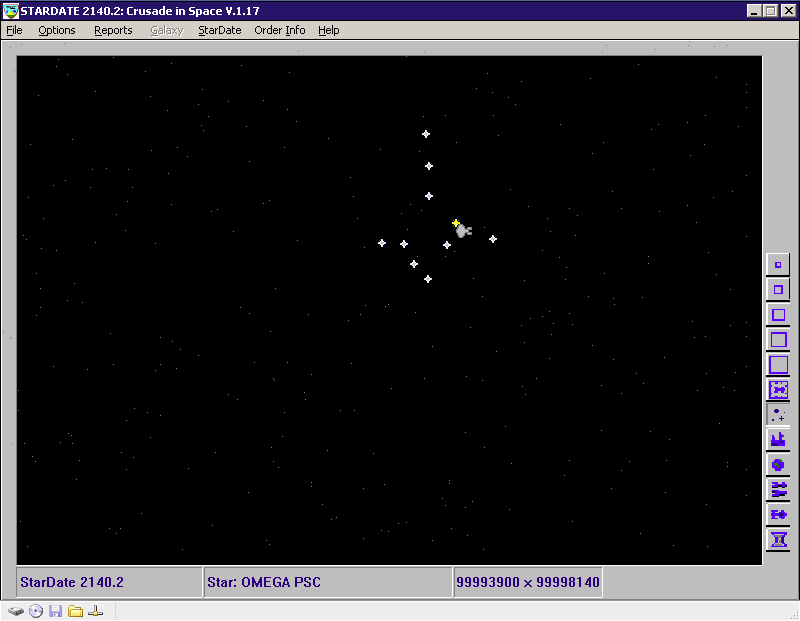This screenshot has height=621, width=800.
Task: Select the white star right of spaceship
Action: click(493, 239)
